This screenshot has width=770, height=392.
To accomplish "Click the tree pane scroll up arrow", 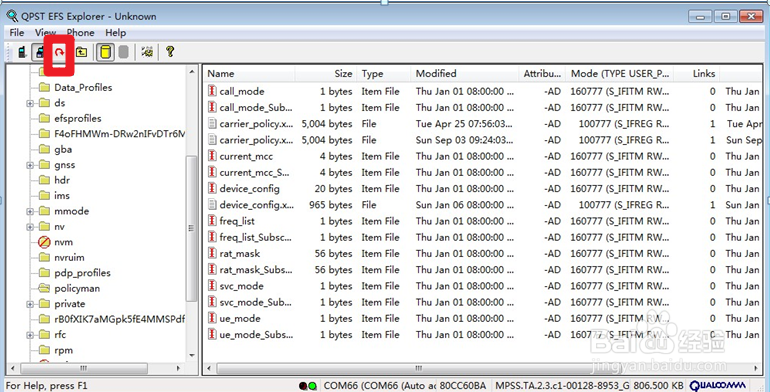I will coord(192,72).
